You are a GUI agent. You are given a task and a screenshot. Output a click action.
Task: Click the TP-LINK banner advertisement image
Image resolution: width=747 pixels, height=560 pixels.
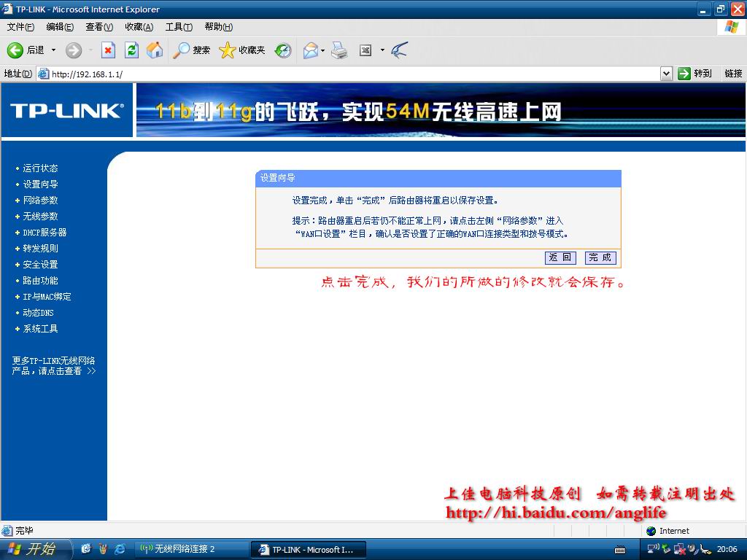(x=441, y=111)
